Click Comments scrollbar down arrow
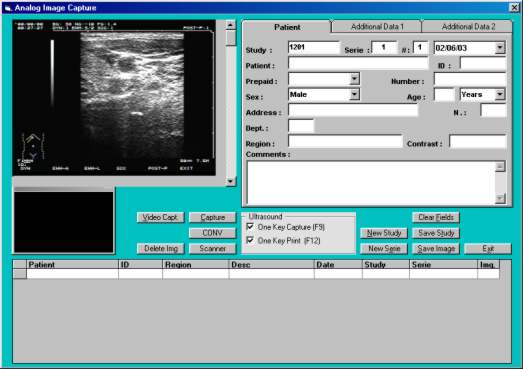The width and height of the screenshot is (523, 369). coord(500,199)
